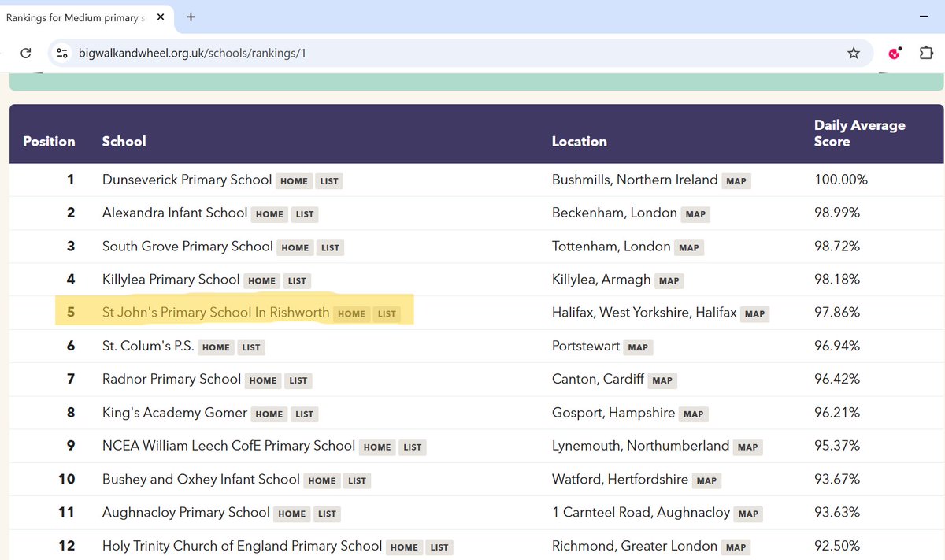Open the browser extensions puzzle icon
This screenshot has width=945, height=560.
pyautogui.click(x=927, y=54)
